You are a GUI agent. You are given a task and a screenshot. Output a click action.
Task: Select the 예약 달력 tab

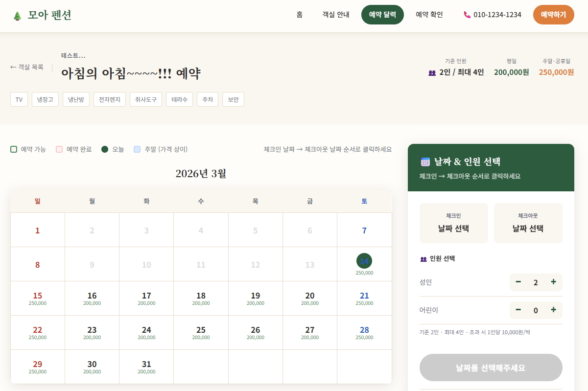(x=382, y=15)
